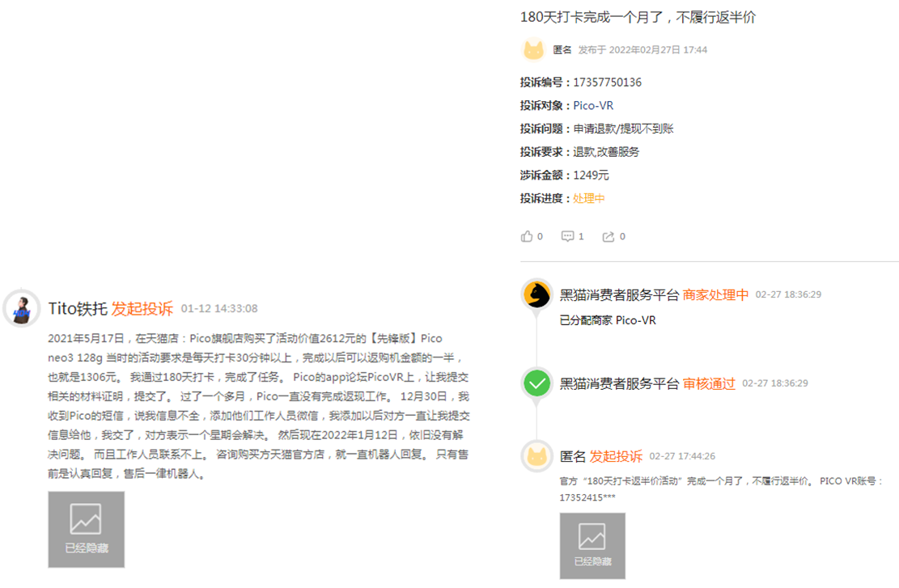The height and width of the screenshot is (588, 899).
Task: Click PICO VR账号 17352415*** text
Action: pyautogui.click(x=721, y=489)
